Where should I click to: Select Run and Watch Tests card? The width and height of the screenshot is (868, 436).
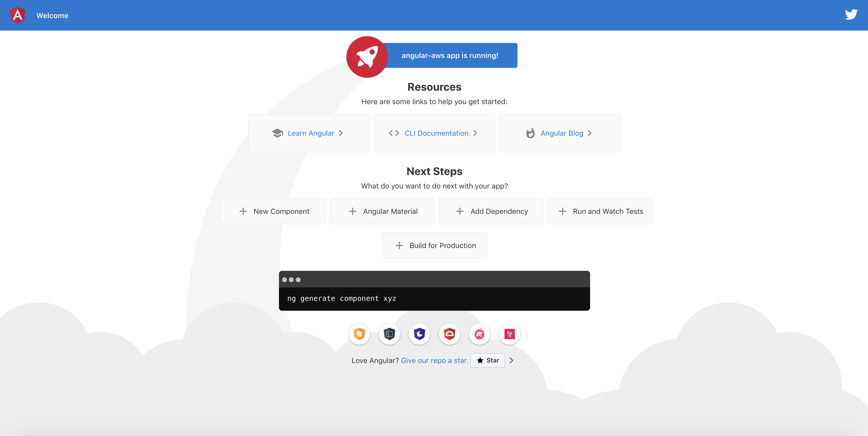600,212
